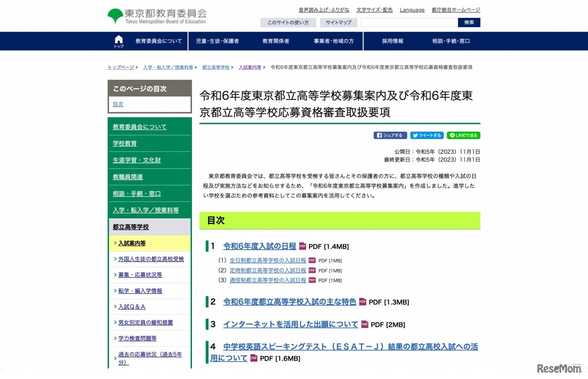The image size is (588, 379).
Task: Click PDF icon beside インターネットを活用した出願について
Action: tap(365, 324)
